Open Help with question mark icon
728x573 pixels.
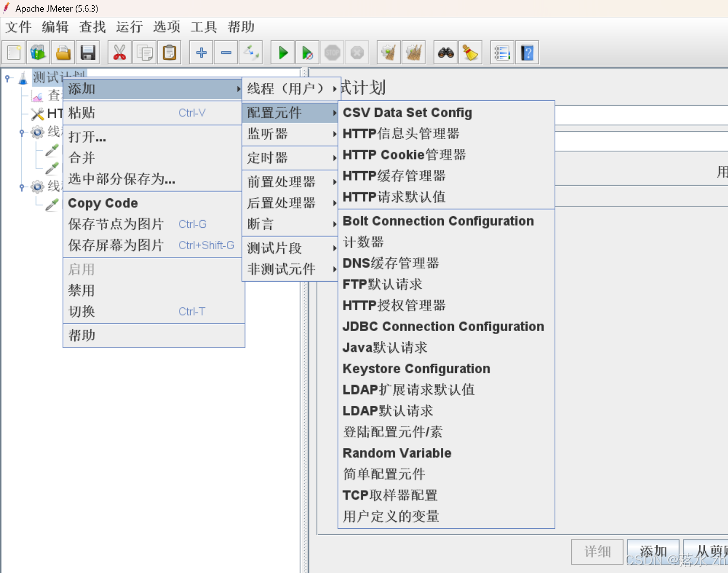(527, 52)
